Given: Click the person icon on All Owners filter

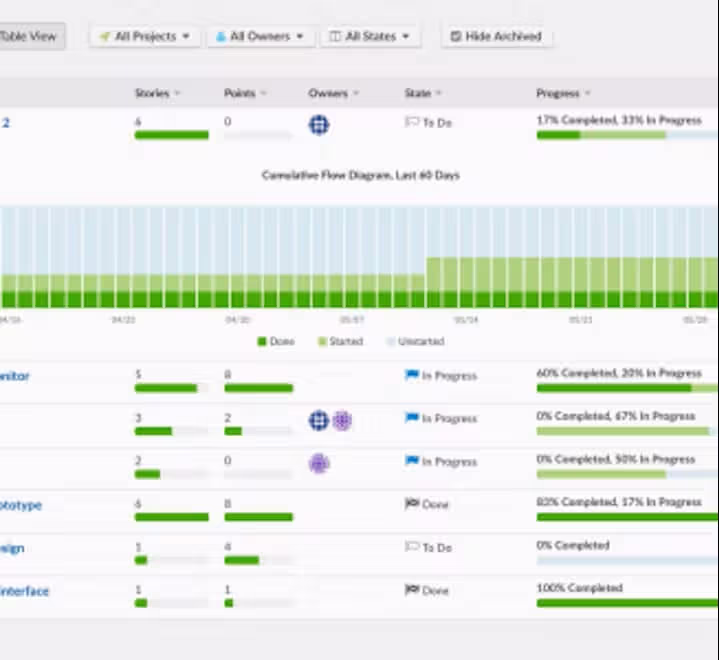Looking at the screenshot, I should click(221, 36).
